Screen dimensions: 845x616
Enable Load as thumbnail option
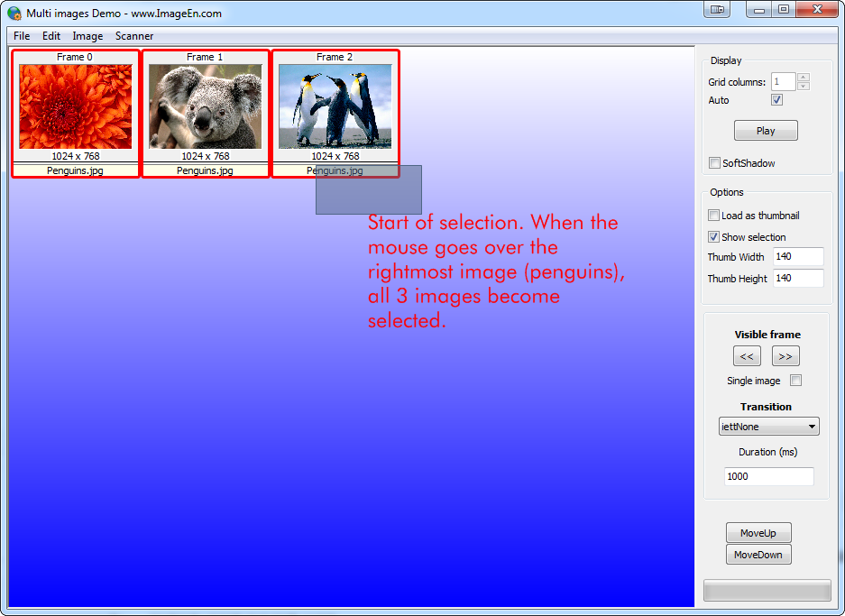pyautogui.click(x=713, y=215)
